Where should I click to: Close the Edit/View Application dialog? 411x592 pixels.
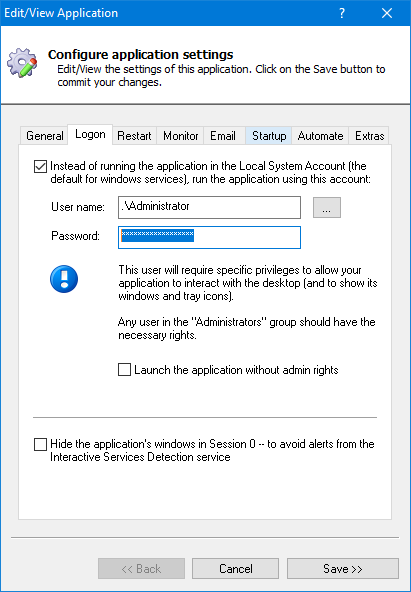387,13
